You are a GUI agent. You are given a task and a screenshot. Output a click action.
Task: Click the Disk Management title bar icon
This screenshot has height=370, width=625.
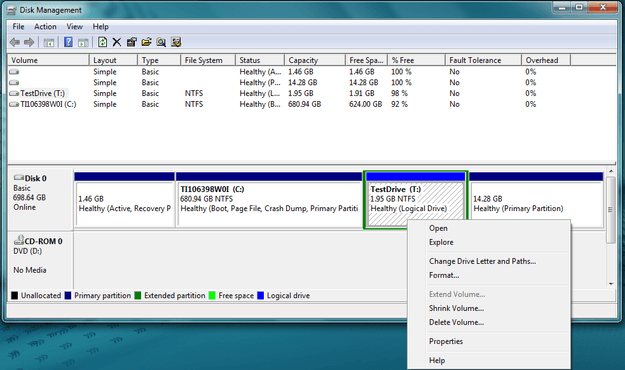coord(12,10)
